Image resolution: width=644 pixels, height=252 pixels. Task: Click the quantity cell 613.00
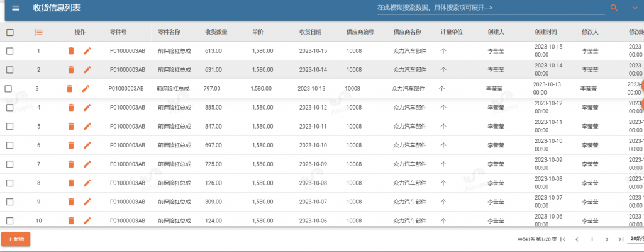(214, 51)
